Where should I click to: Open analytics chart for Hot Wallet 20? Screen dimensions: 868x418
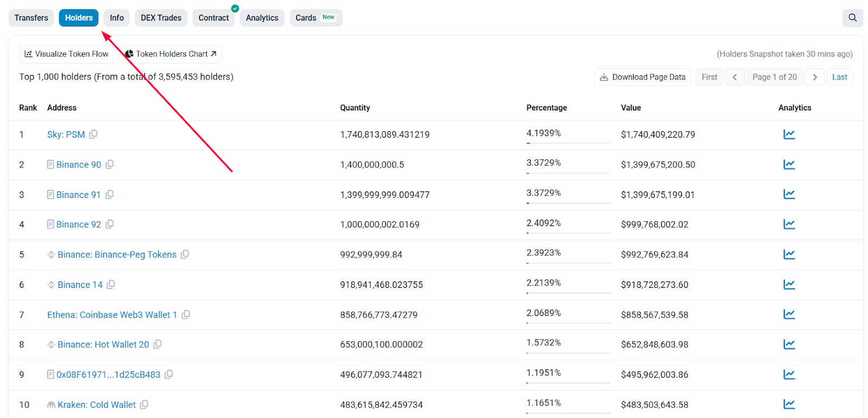coord(789,344)
